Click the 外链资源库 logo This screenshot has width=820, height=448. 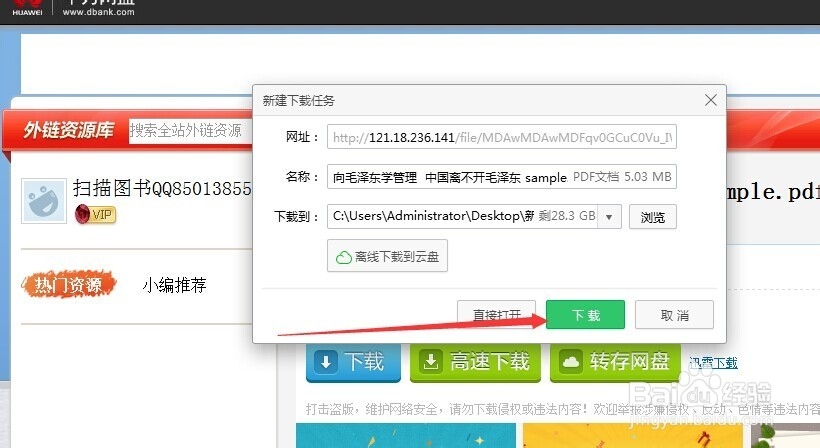coord(69,130)
